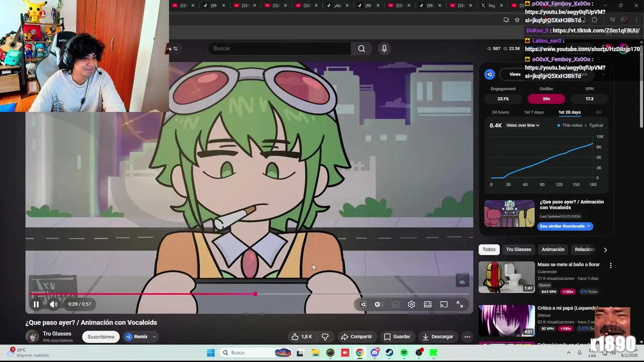Open the Kick app from the taskbar
Screen dimensions: 644x362
click(434, 352)
